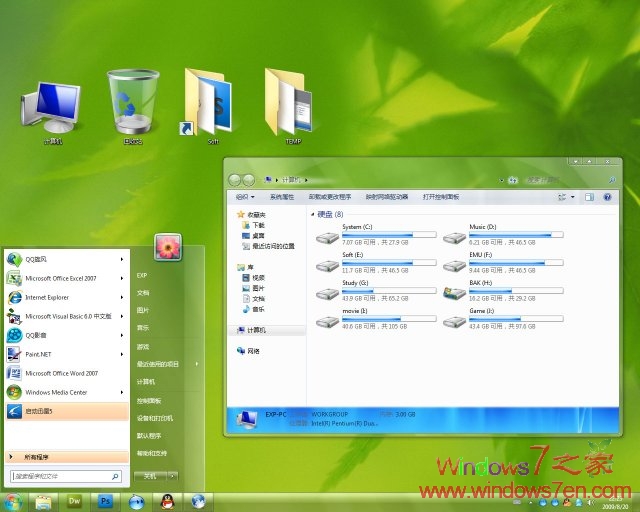Open BAK (H:) drive in Explorer

pos(503,291)
